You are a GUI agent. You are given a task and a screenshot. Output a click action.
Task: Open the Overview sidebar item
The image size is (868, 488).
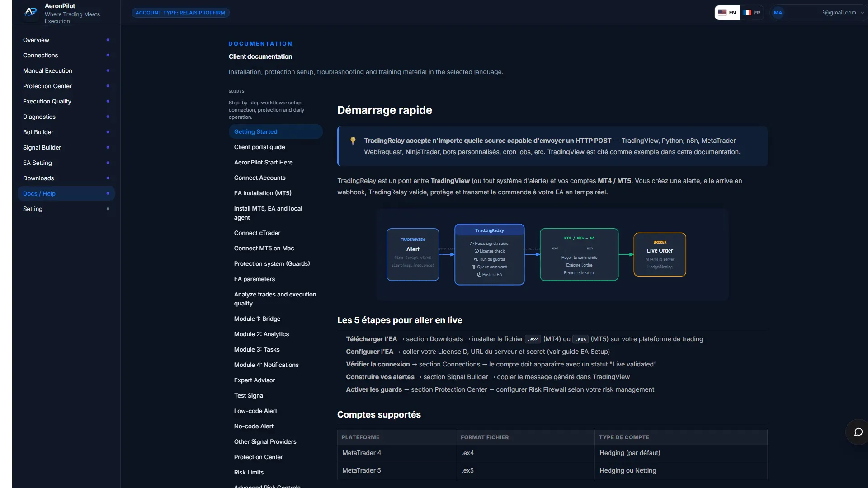coord(66,40)
